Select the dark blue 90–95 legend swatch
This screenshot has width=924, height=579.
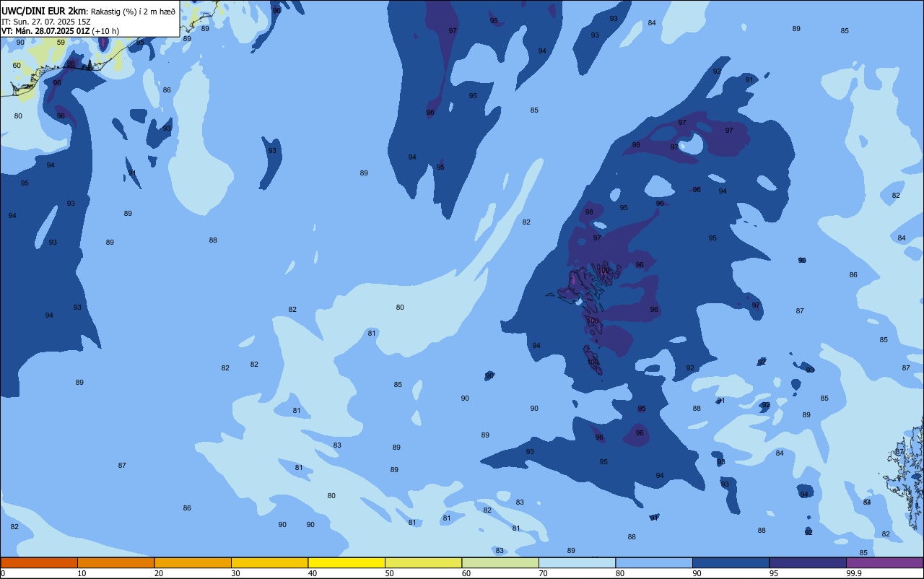pyautogui.click(x=731, y=562)
